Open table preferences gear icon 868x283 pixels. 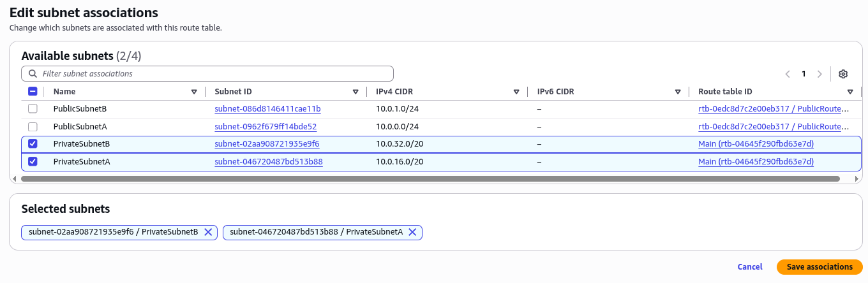(843, 74)
